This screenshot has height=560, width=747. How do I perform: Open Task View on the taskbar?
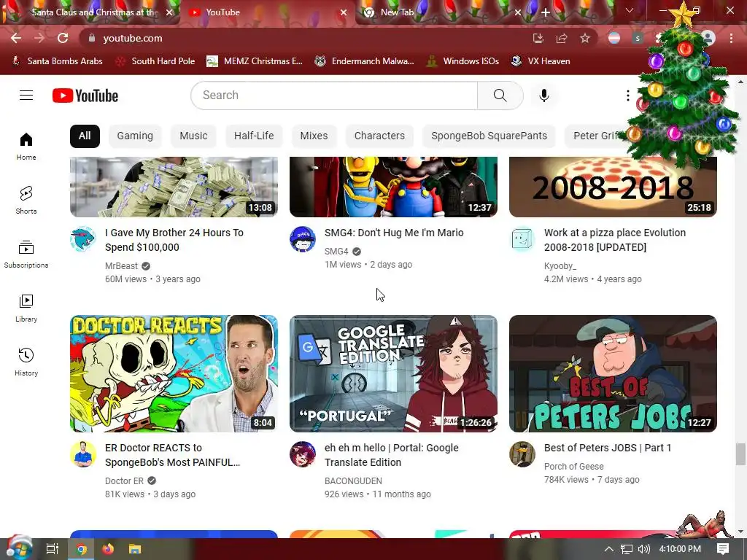tap(52, 549)
